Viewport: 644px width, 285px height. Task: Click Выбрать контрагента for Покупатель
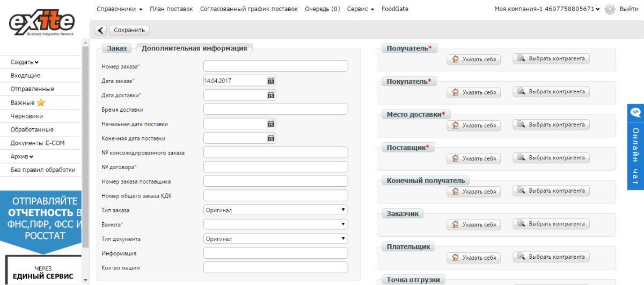(551, 92)
